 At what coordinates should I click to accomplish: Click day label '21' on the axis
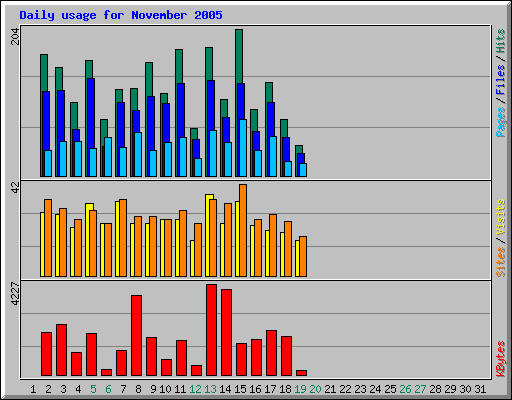pos(330,389)
